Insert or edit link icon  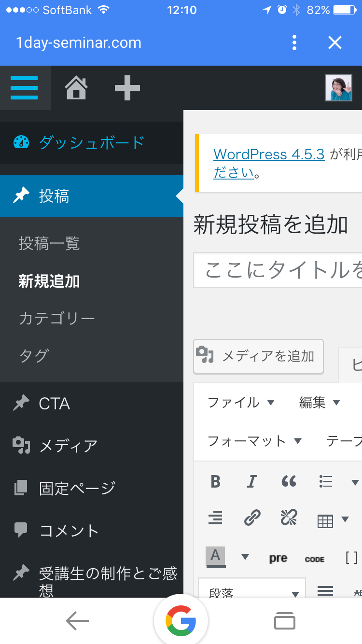pos(252,518)
